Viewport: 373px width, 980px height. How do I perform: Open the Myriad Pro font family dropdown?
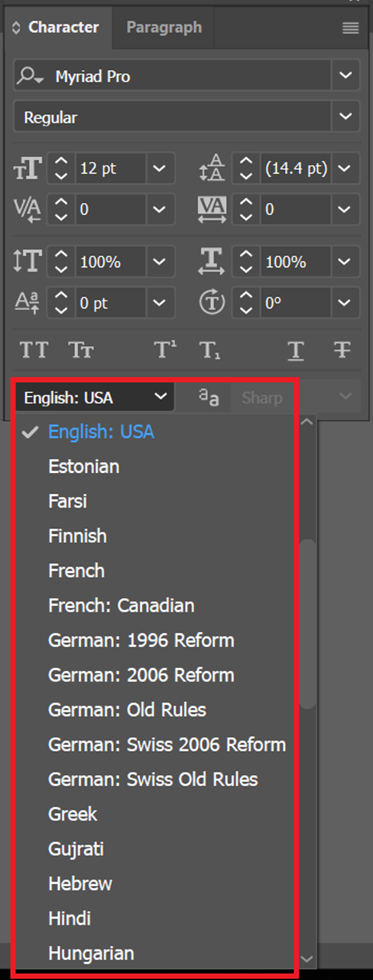click(345, 76)
